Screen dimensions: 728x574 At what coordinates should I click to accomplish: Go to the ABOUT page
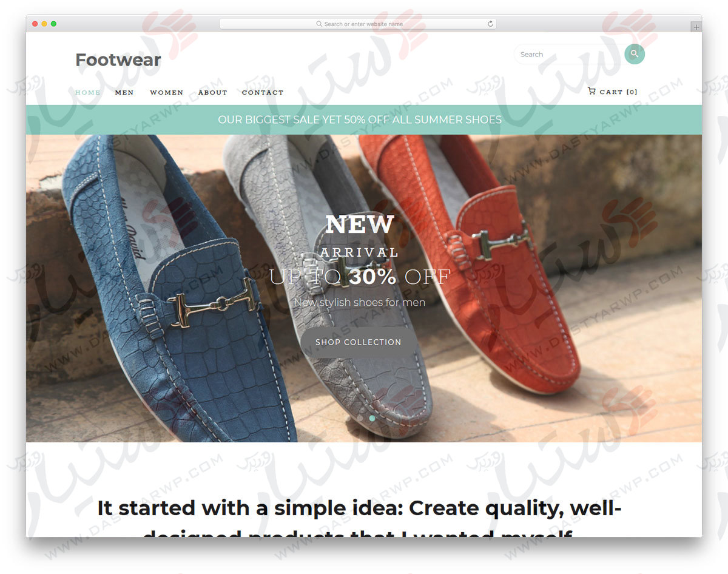(212, 92)
